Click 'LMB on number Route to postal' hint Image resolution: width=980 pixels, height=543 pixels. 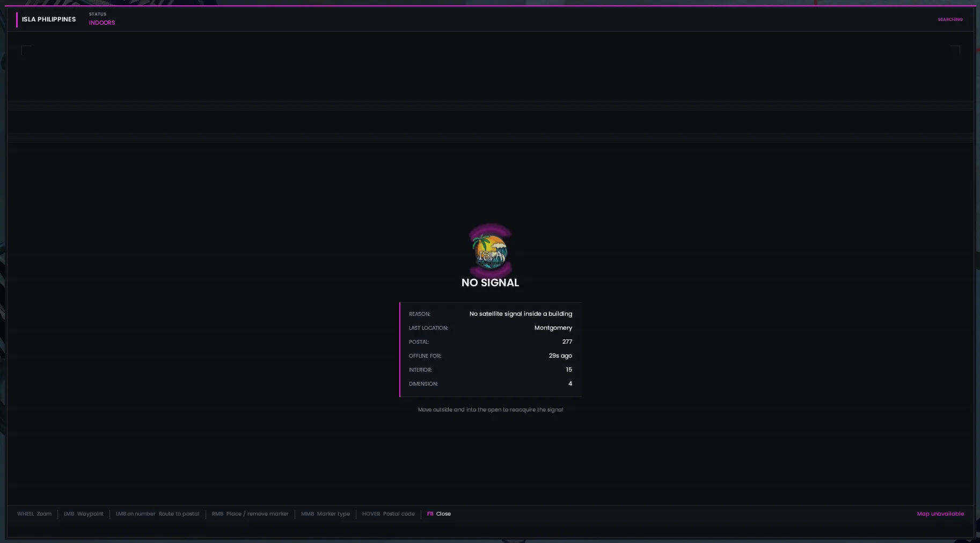157,514
